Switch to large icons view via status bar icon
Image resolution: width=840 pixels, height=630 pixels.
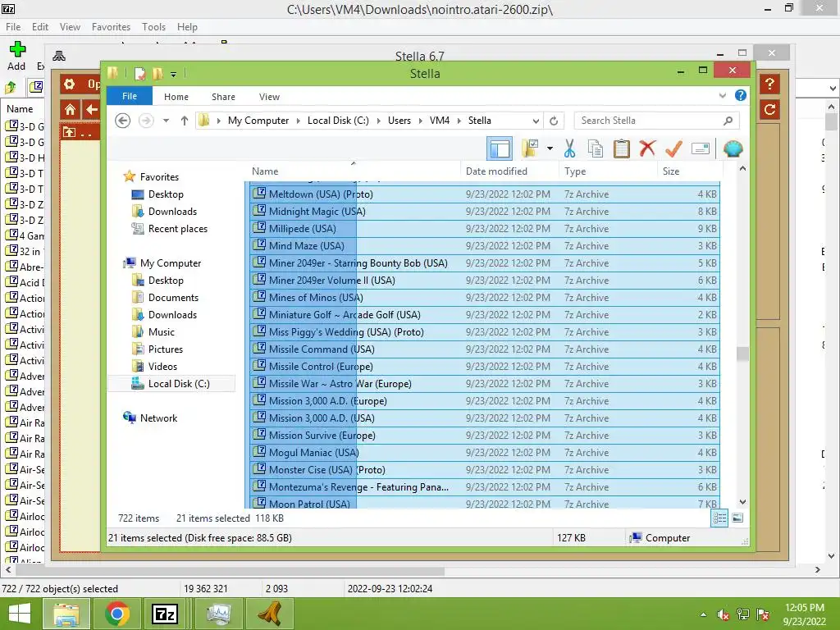(737, 518)
